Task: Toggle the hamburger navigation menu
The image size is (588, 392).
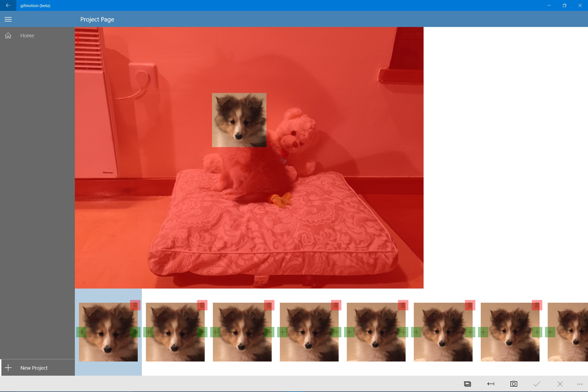Action: pyautogui.click(x=8, y=19)
